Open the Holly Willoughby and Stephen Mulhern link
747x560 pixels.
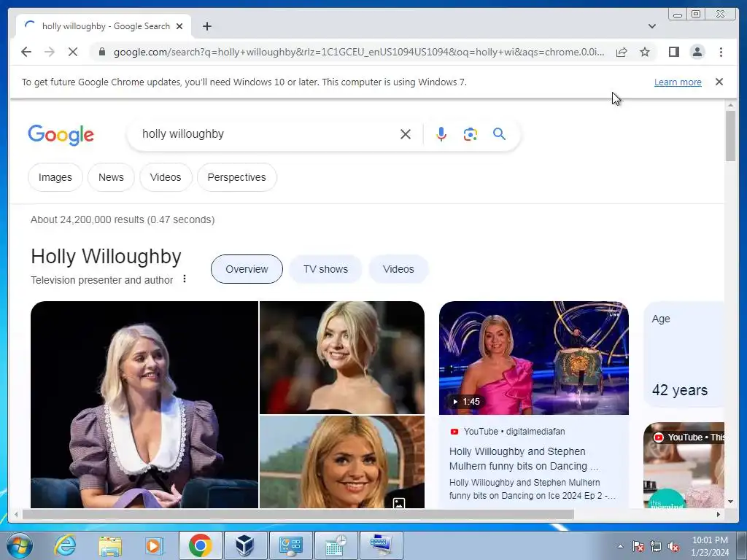pos(524,459)
